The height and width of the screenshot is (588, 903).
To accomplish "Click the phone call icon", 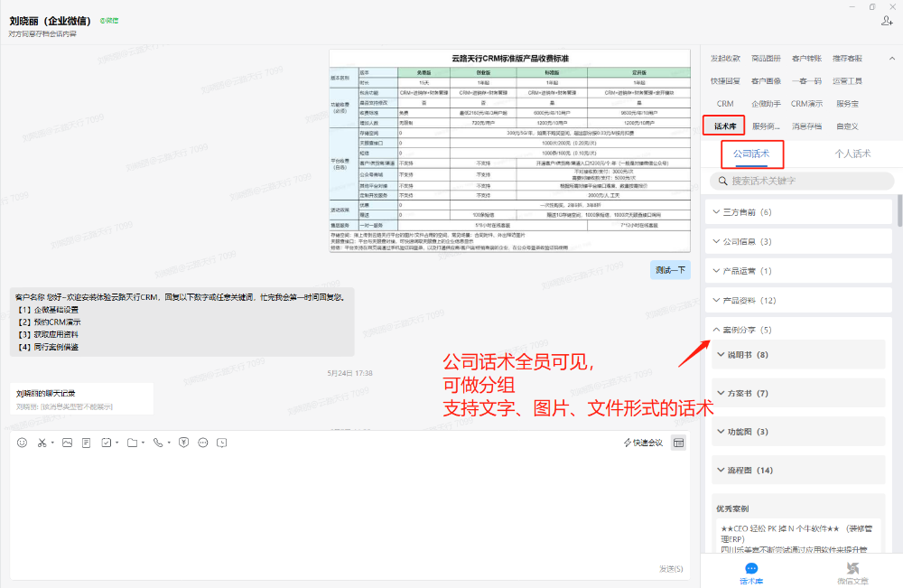I will 158,443.
